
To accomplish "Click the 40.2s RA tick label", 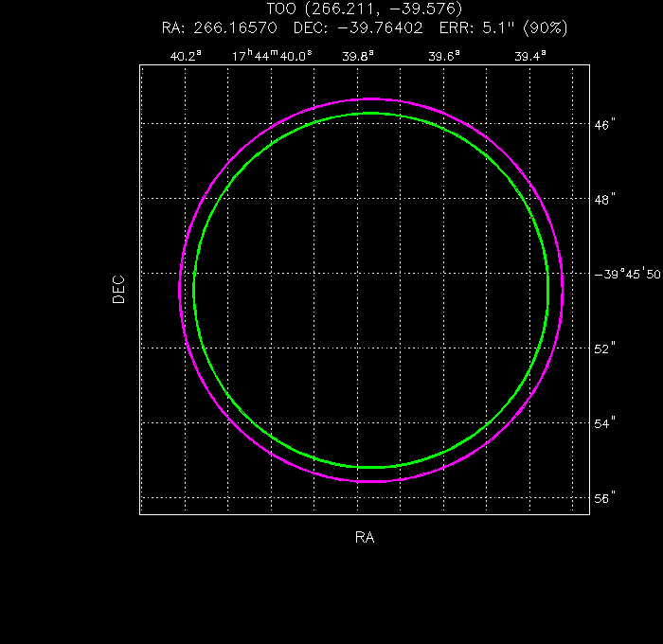I will click(186, 56).
